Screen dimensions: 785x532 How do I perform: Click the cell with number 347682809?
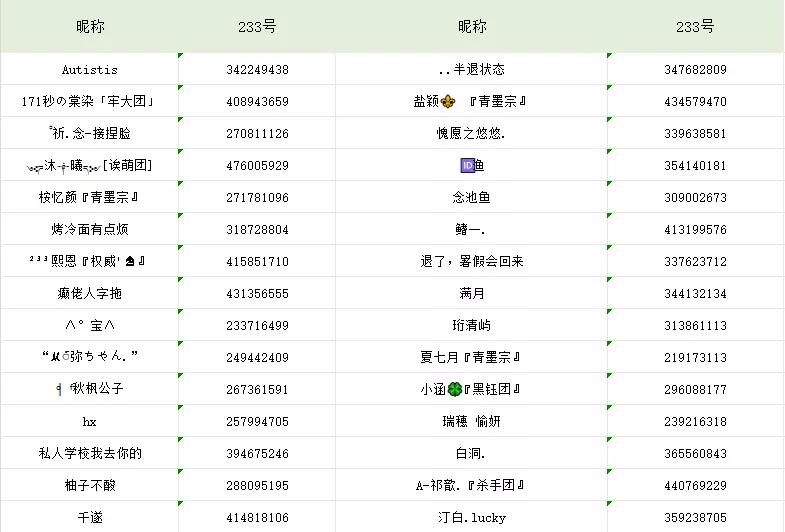coord(695,70)
